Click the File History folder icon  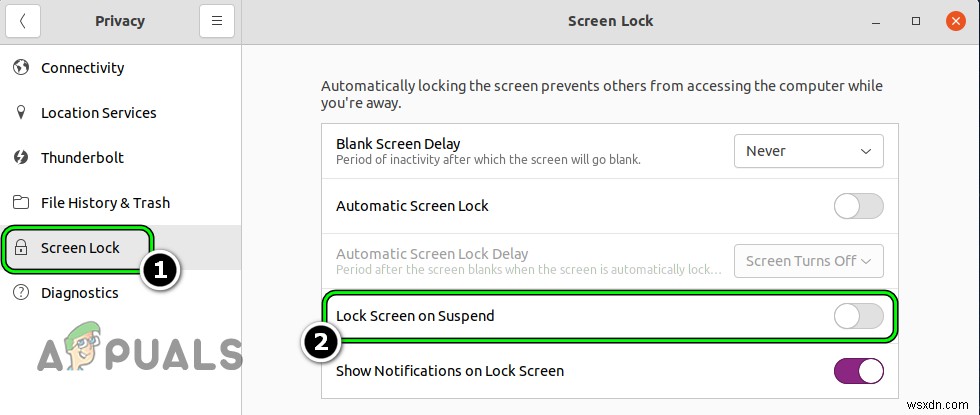click(x=21, y=203)
